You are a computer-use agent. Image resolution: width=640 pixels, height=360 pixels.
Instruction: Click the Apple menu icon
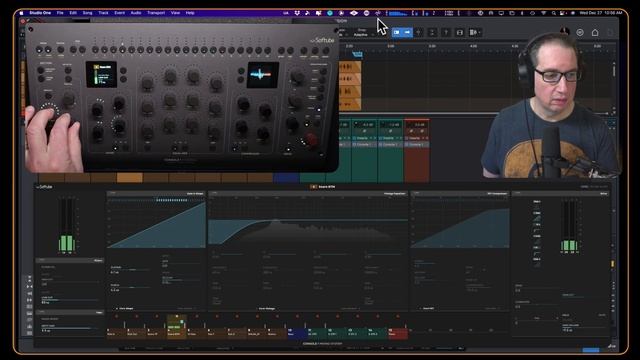(21, 13)
